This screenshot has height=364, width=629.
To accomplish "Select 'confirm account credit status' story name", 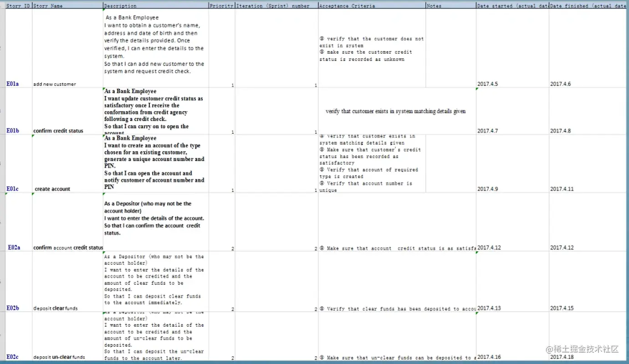I will 68,248.
